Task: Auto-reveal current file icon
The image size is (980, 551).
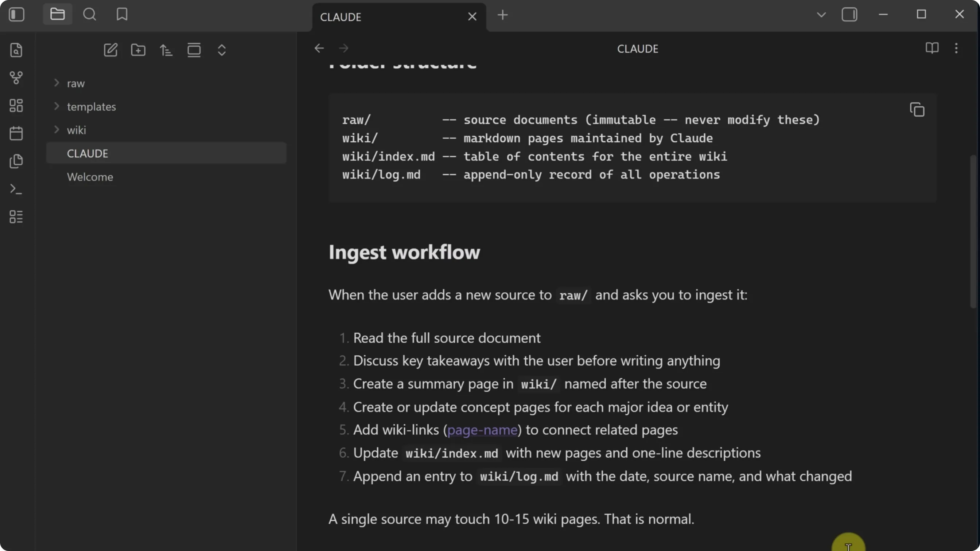Action: pos(194,50)
